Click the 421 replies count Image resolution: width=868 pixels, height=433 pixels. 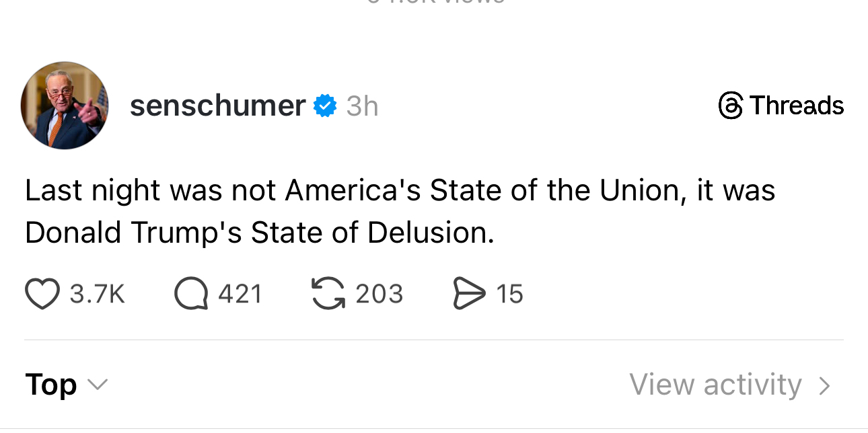[x=240, y=294]
